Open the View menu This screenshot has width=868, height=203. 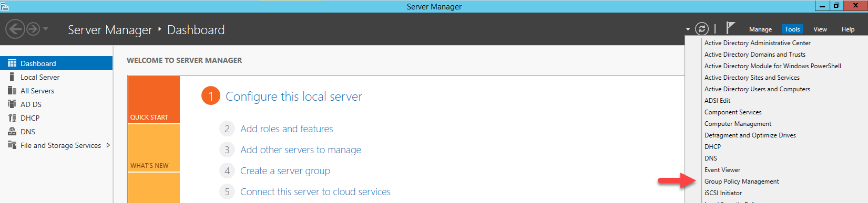pos(820,29)
